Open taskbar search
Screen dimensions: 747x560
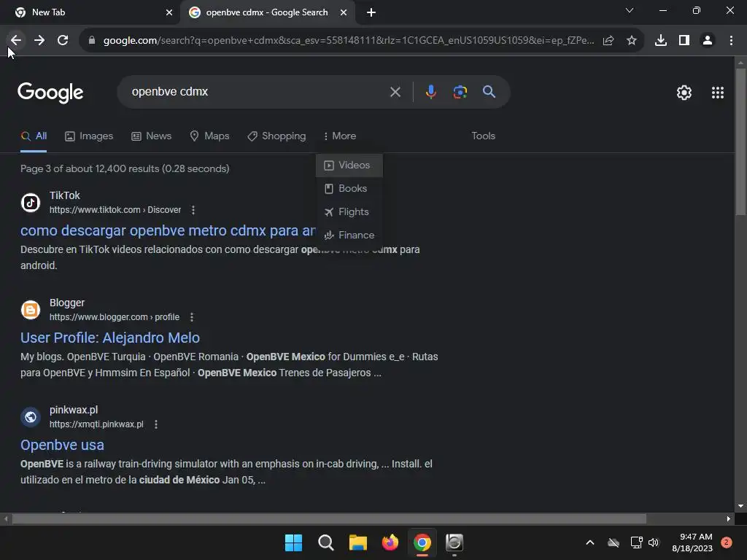click(x=326, y=542)
